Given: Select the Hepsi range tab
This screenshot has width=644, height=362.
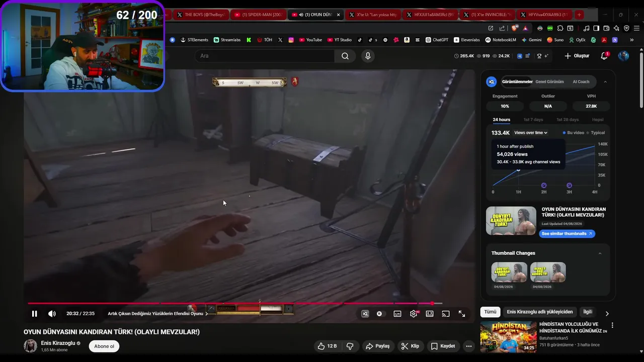Looking at the screenshot, I should (598, 120).
